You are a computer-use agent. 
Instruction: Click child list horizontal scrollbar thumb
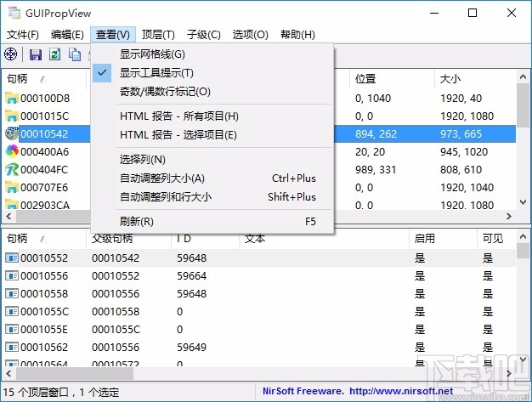click(75, 373)
